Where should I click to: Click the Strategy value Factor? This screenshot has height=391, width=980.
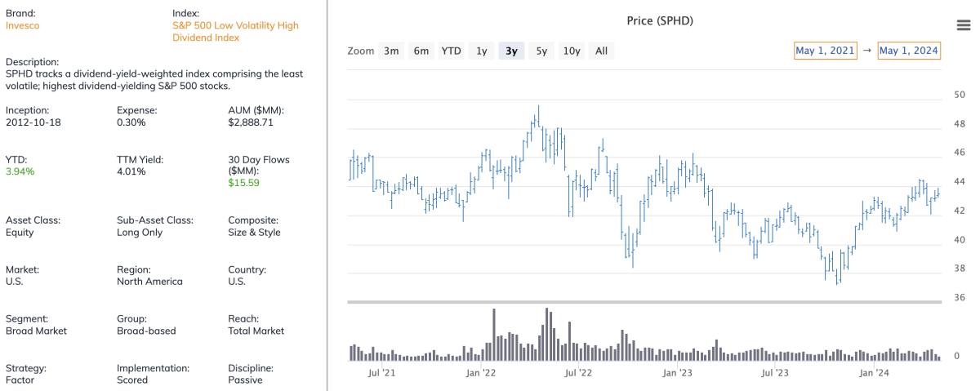coord(19,380)
